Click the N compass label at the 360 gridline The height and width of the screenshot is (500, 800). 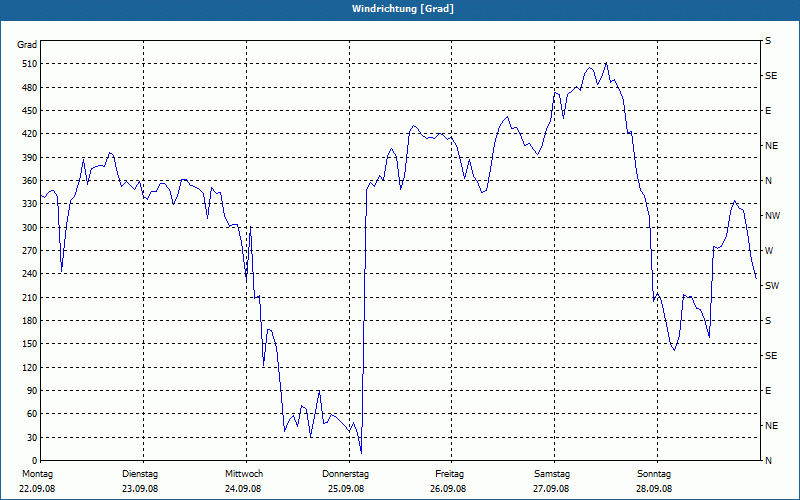click(768, 181)
